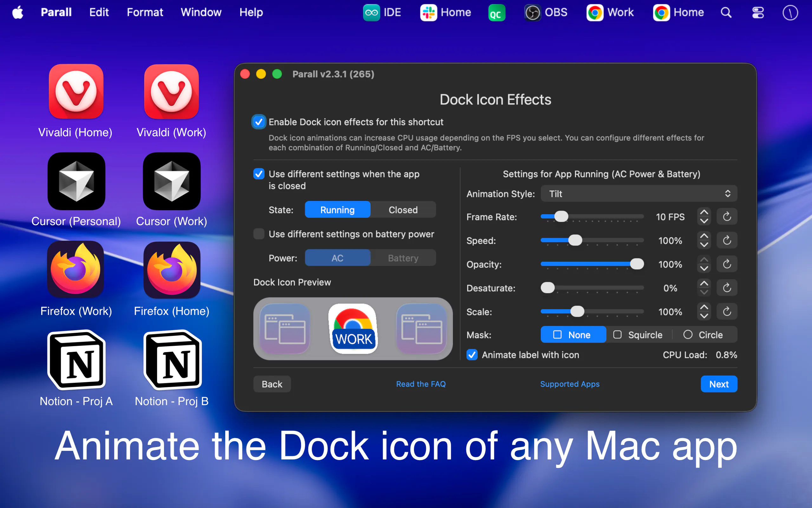Open the Vivaldi (Home) shortcut icon
The width and height of the screenshot is (812, 508).
(76, 91)
